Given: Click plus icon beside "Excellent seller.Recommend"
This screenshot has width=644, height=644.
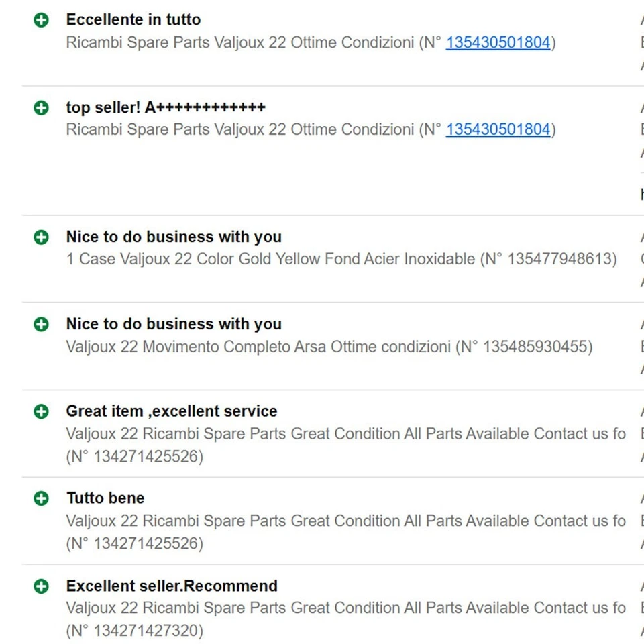Looking at the screenshot, I should tap(42, 586).
